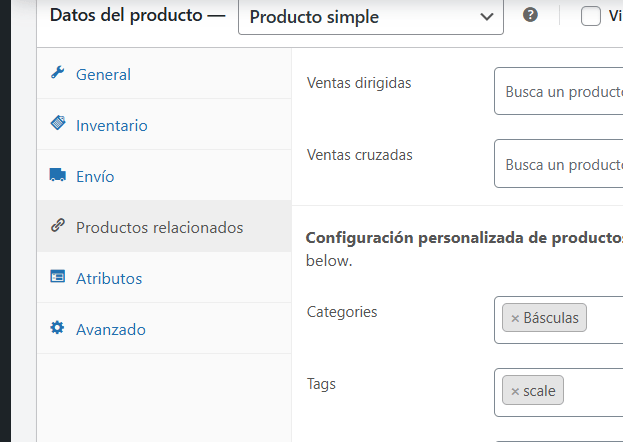Click the General wrench icon
This screenshot has width=623, height=442.
[57, 73]
